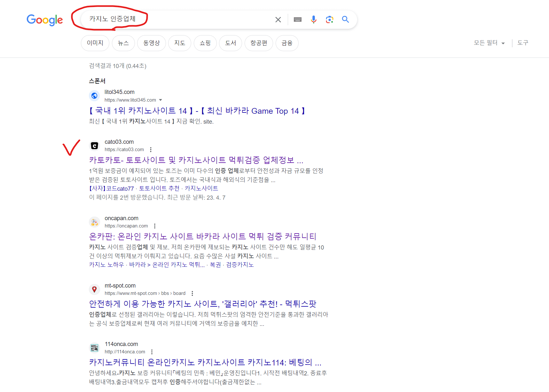Viewport: 549px width, 392px height.
Task: Switch to the 이미지 tab
Action: [95, 43]
